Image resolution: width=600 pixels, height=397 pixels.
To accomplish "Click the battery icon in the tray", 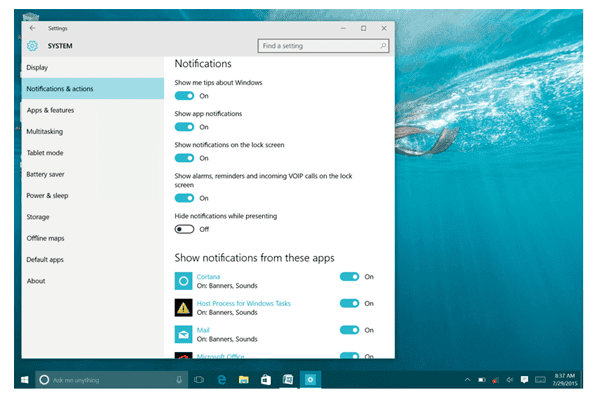I will [x=482, y=380].
